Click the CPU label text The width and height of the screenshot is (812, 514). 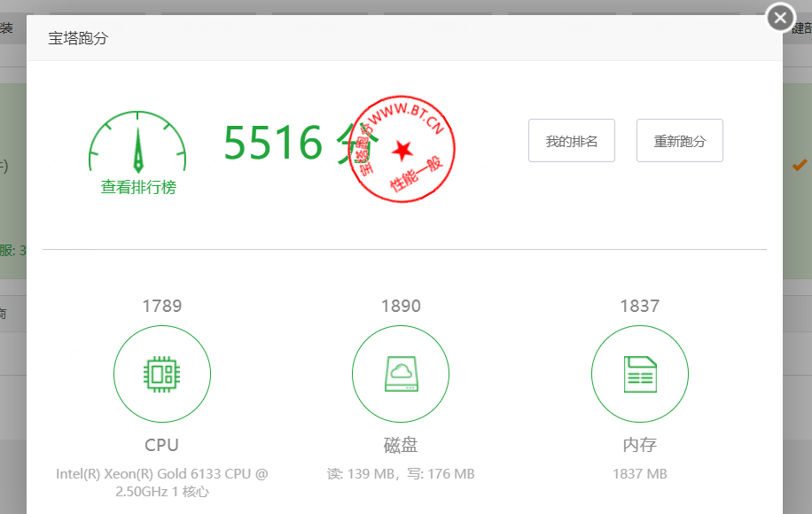tap(161, 445)
